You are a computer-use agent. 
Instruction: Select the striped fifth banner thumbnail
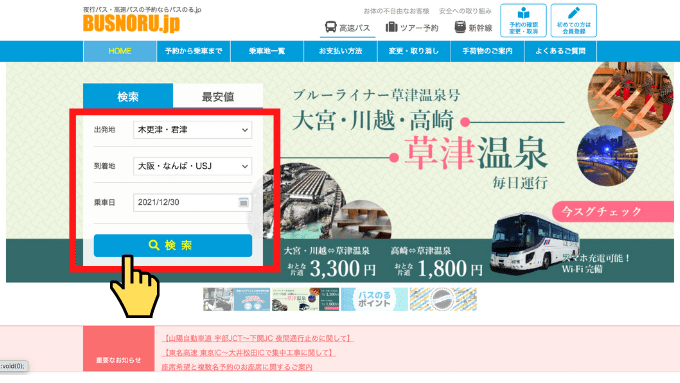[443, 299]
